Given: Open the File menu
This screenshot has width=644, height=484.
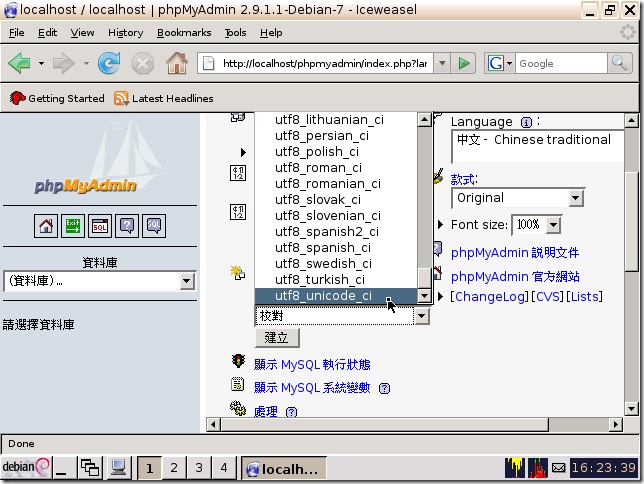Looking at the screenshot, I should (16, 32).
